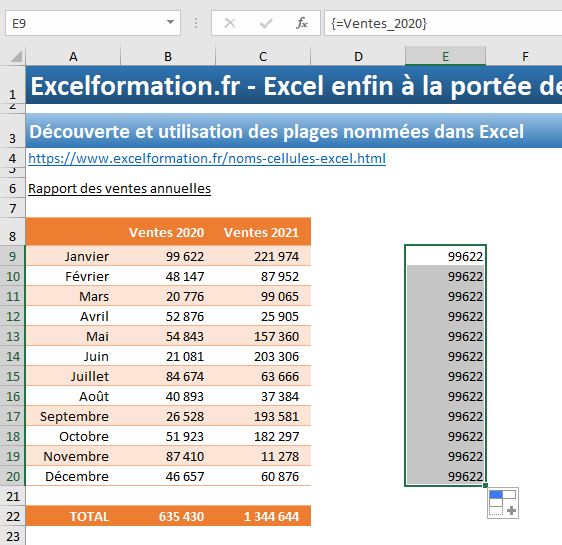This screenshot has width=562, height=545.
Task: Select column C header
Action: click(x=263, y=56)
